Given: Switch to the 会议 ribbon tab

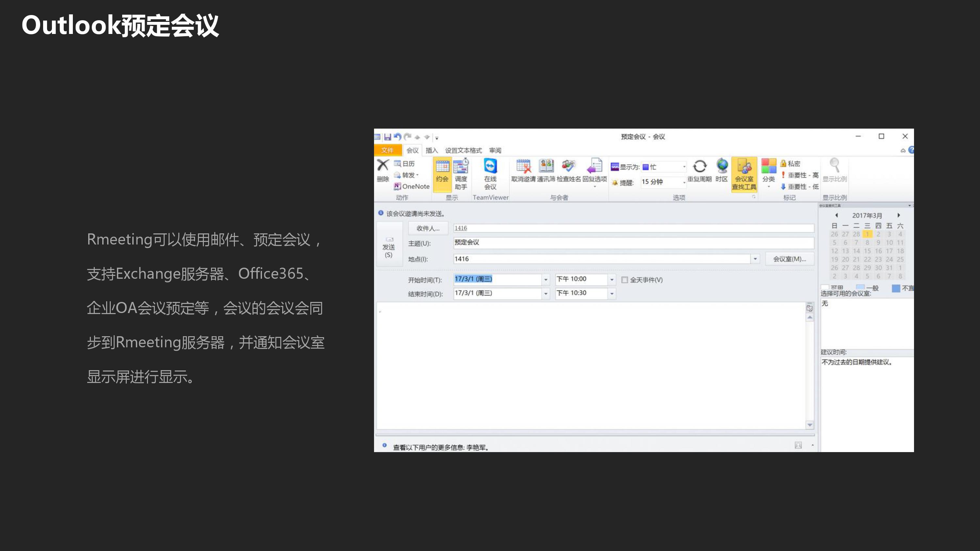Looking at the screenshot, I should click(x=412, y=150).
